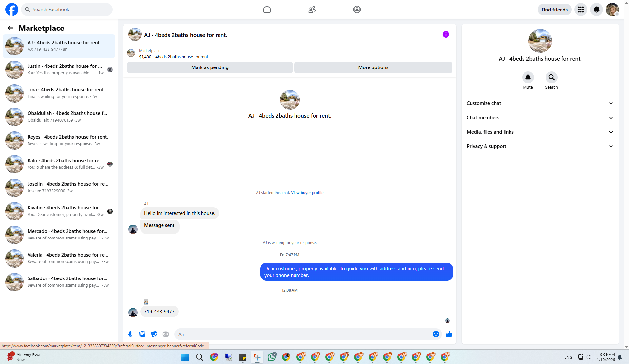Screen dimensions: 629x364
Task: Send a thumbs-up like
Action: click(x=449, y=334)
